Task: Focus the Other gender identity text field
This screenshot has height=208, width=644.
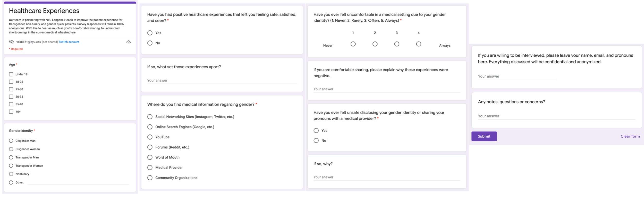Action: coord(79,182)
